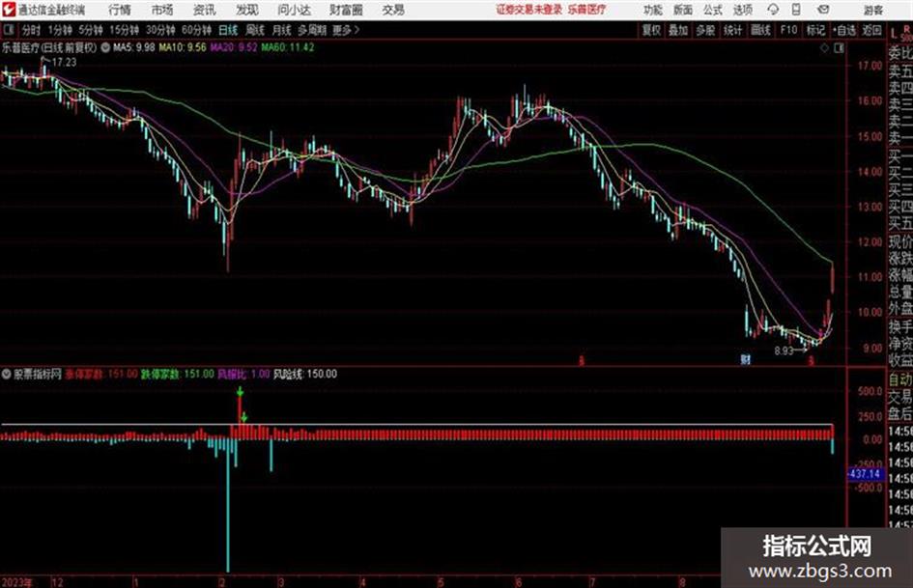Open the 公式 menu
Screen dimensions: 913x588
coord(713,10)
